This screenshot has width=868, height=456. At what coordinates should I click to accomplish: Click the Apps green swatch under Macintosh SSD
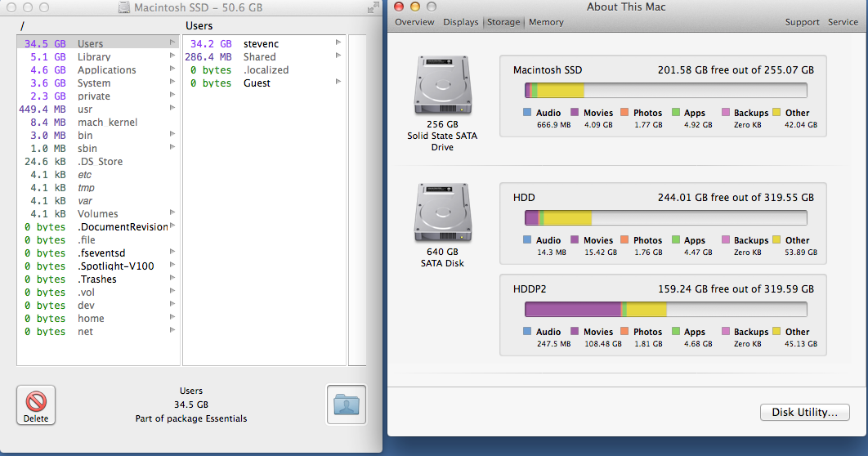click(x=676, y=112)
